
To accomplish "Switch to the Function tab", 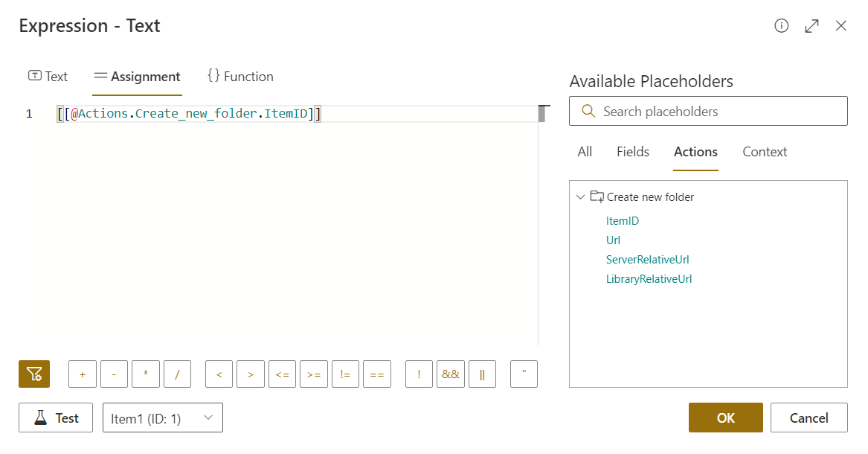I will pos(240,77).
